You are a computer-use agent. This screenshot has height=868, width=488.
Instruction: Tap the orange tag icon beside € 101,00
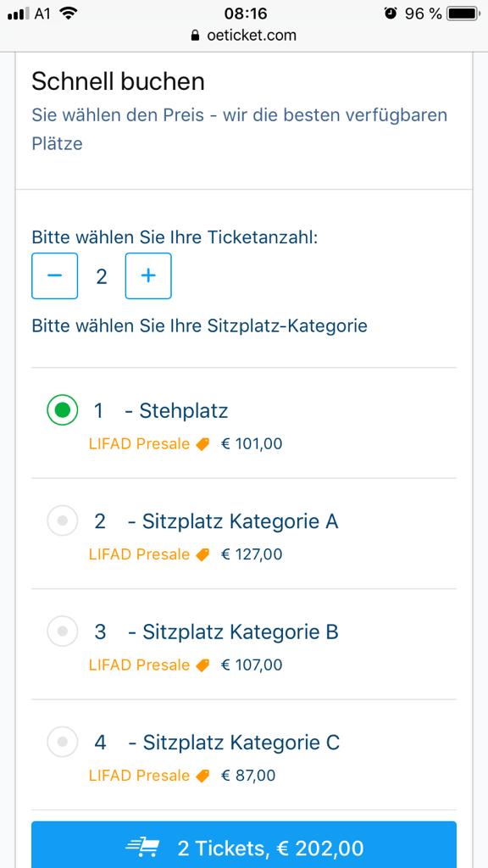[203, 444]
